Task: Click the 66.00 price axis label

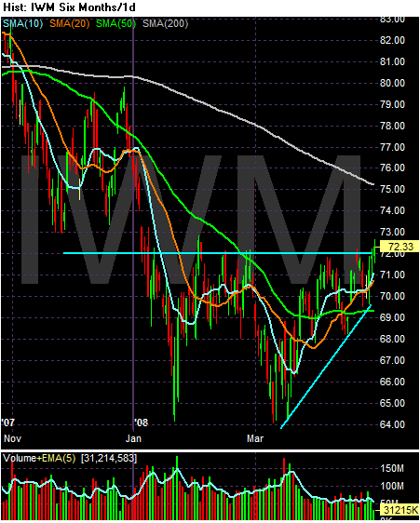Action: tap(392, 382)
